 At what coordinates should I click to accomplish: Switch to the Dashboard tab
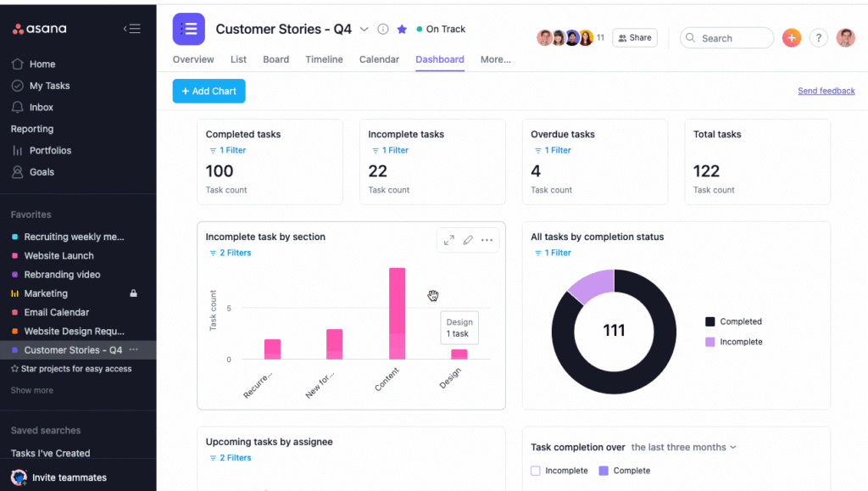pyautogui.click(x=439, y=59)
